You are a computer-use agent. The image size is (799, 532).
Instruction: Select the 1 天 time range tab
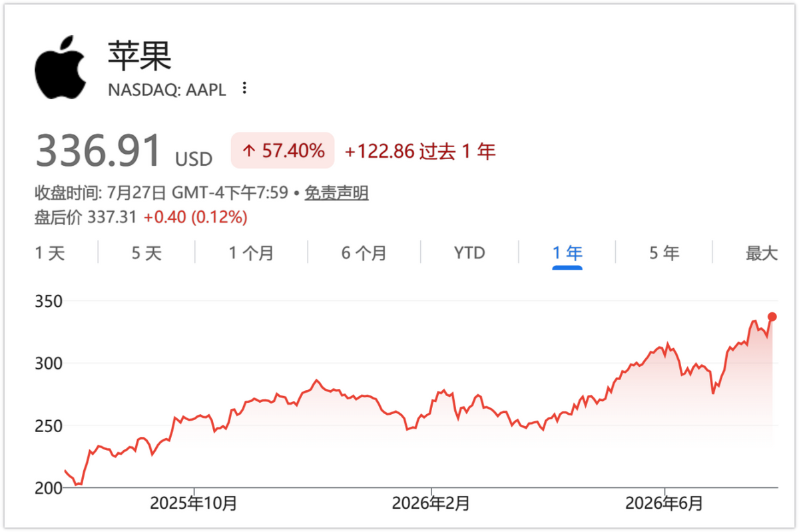[50, 253]
